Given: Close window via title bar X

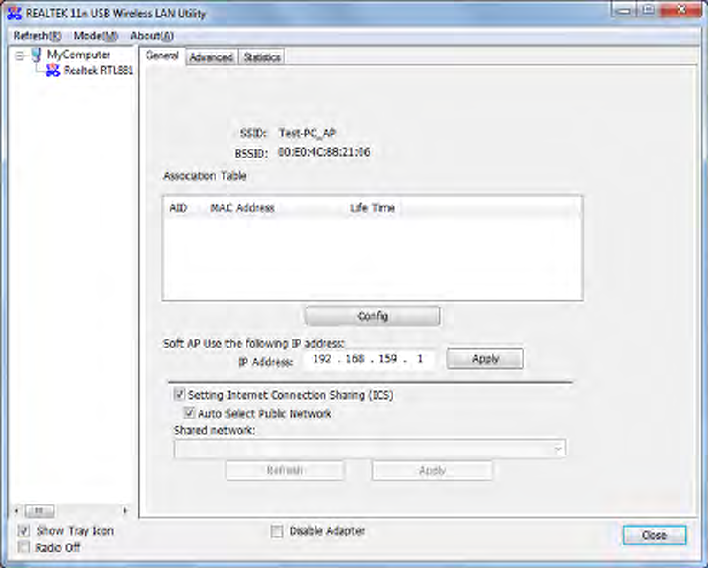Looking at the screenshot, I should pos(682,10).
